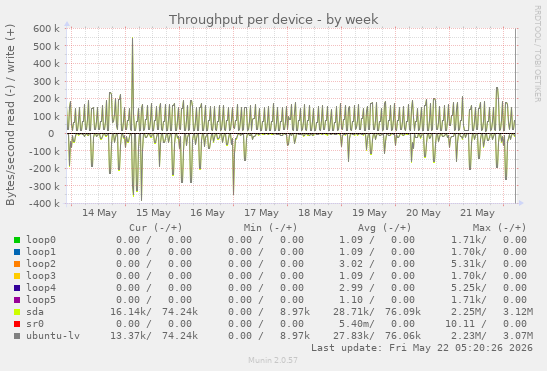
Task: Click sr0 max value 10.11
Action: pos(460,324)
